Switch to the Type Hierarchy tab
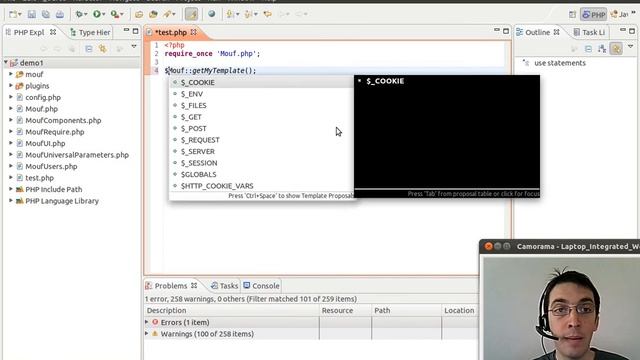Viewport: 640px width, 360px height. [x=90, y=32]
